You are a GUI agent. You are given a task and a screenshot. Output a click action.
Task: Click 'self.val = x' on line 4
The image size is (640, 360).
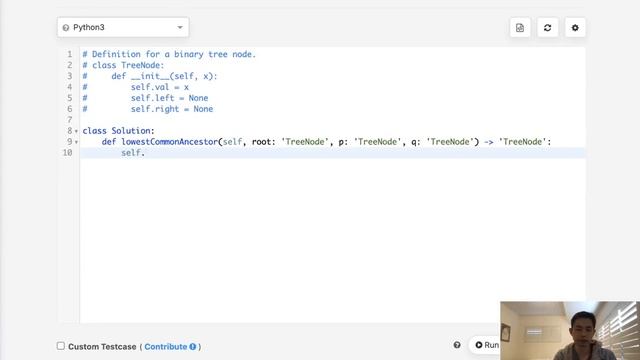coord(160,87)
